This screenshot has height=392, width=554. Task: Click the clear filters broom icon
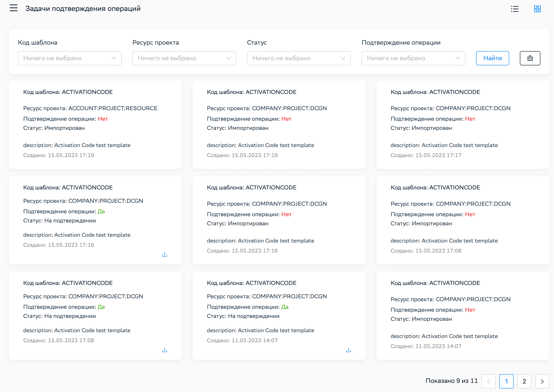[530, 58]
